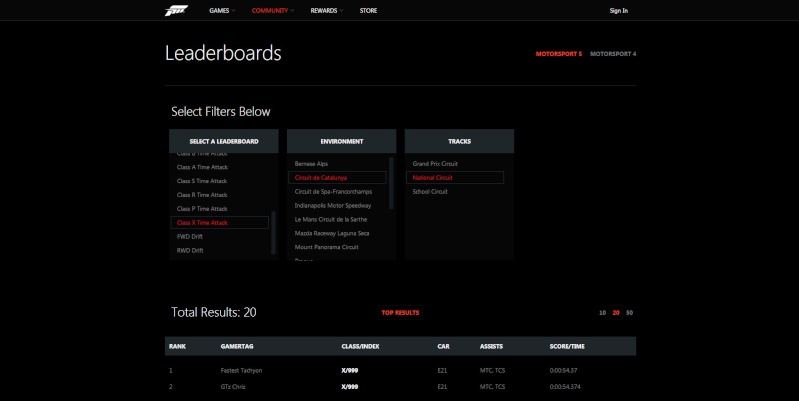Pick the National Circuit track
The height and width of the screenshot is (401, 799).
pyautogui.click(x=455, y=178)
